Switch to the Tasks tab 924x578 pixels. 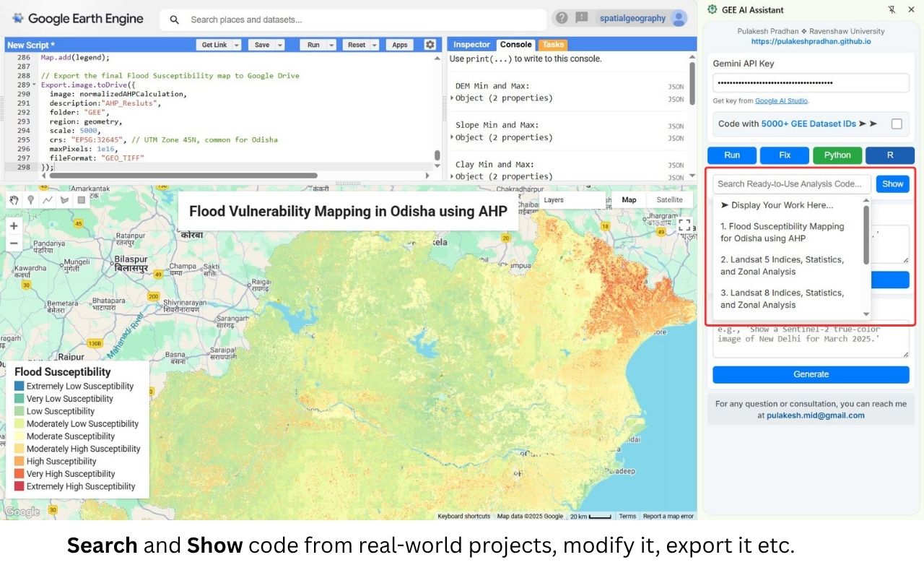[552, 44]
